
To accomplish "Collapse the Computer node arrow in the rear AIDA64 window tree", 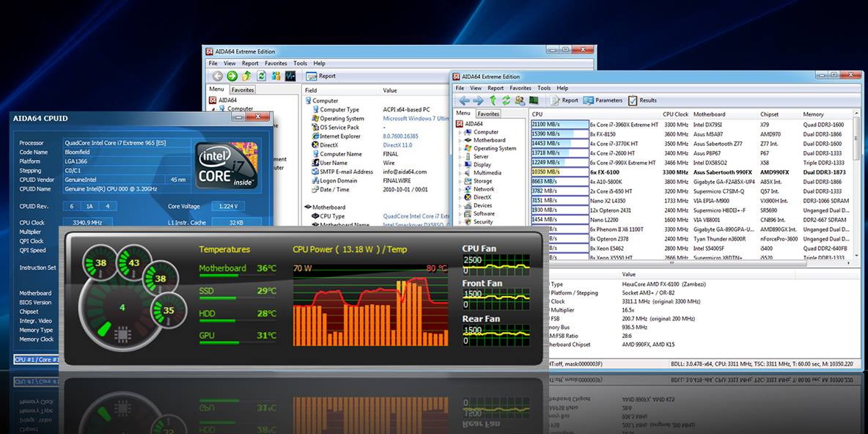I will click(214, 109).
